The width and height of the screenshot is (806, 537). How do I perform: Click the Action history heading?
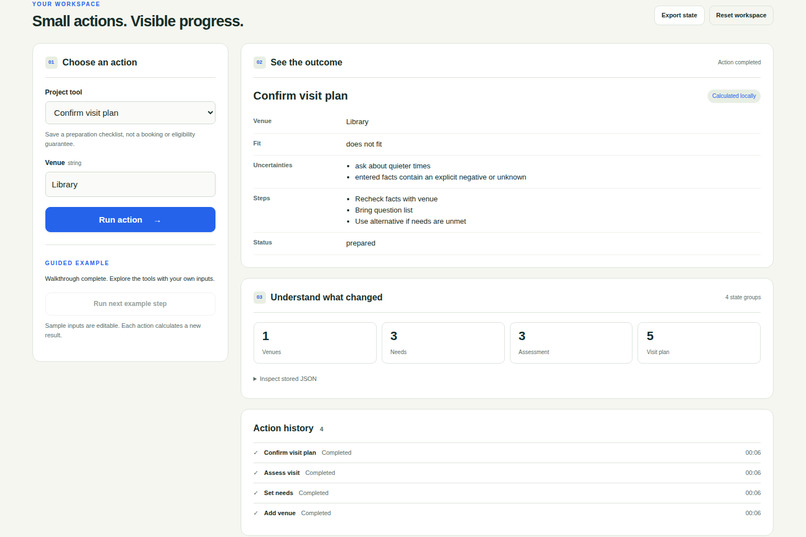(x=283, y=428)
